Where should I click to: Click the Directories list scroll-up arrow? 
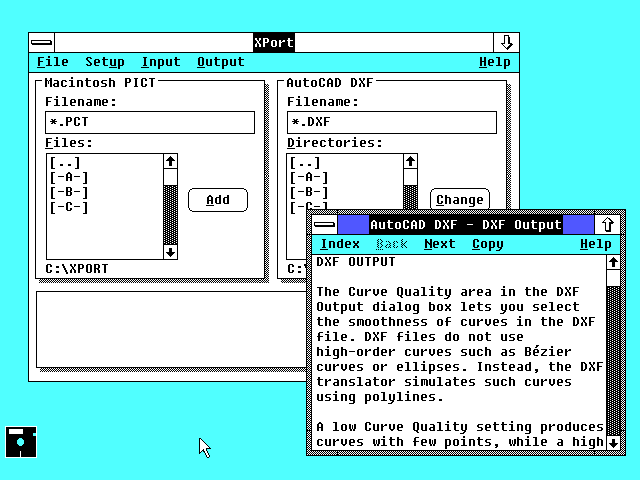(411, 162)
